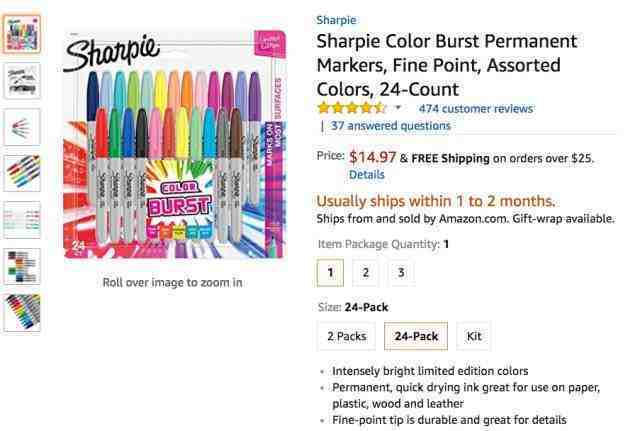Open the star rating dropdown arrow
The width and height of the screenshot is (640, 431).
coord(398,108)
